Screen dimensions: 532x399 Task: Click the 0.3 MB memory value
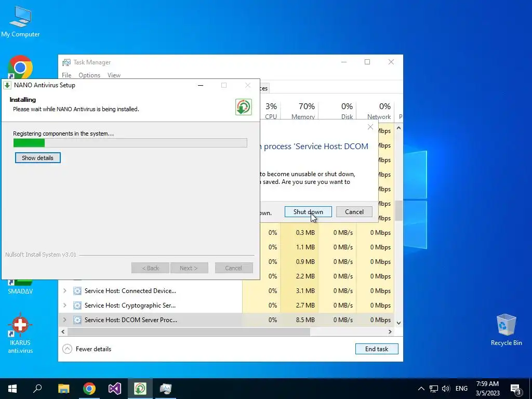coord(305,233)
